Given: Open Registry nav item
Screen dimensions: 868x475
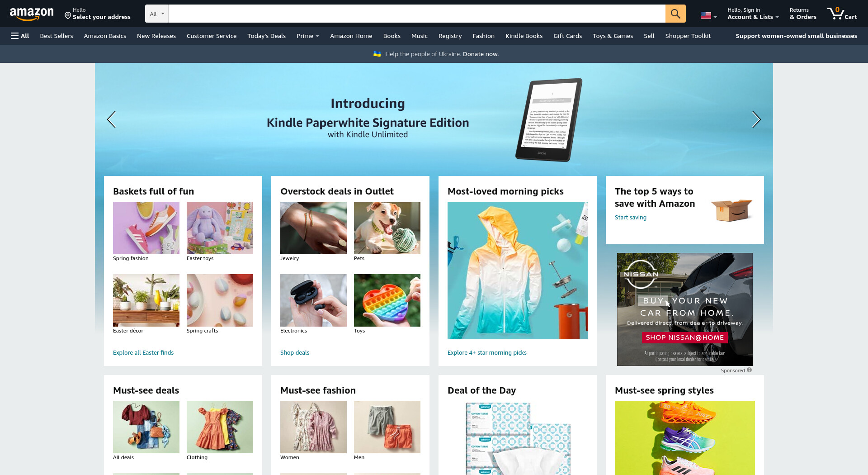Looking at the screenshot, I should tap(450, 36).
